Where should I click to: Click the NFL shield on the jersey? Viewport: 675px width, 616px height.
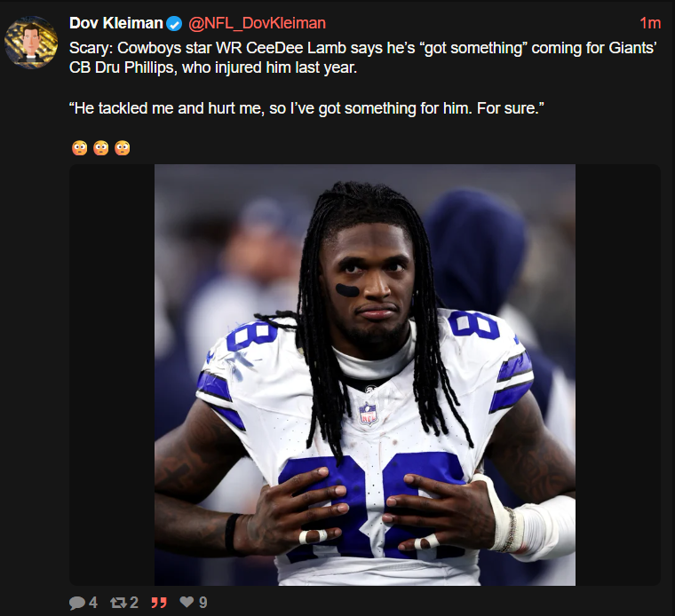pyautogui.click(x=368, y=415)
